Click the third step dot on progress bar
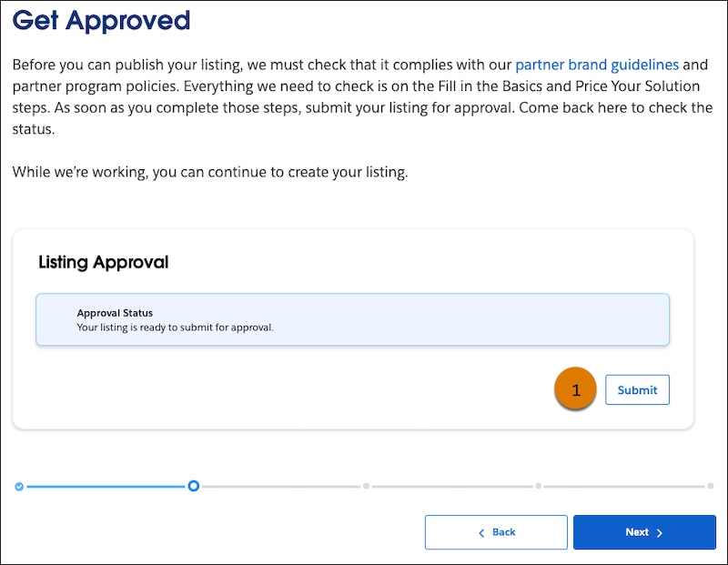 [x=365, y=486]
